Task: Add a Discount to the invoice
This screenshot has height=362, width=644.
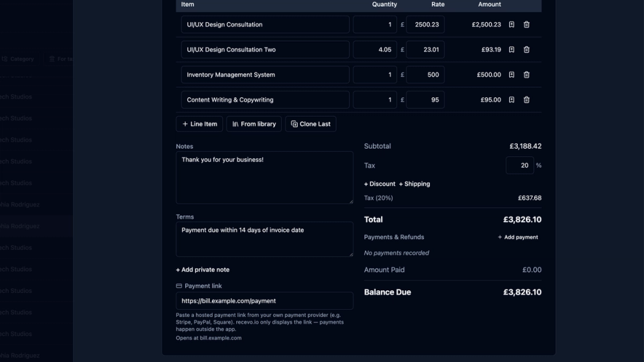Action: tap(380, 184)
